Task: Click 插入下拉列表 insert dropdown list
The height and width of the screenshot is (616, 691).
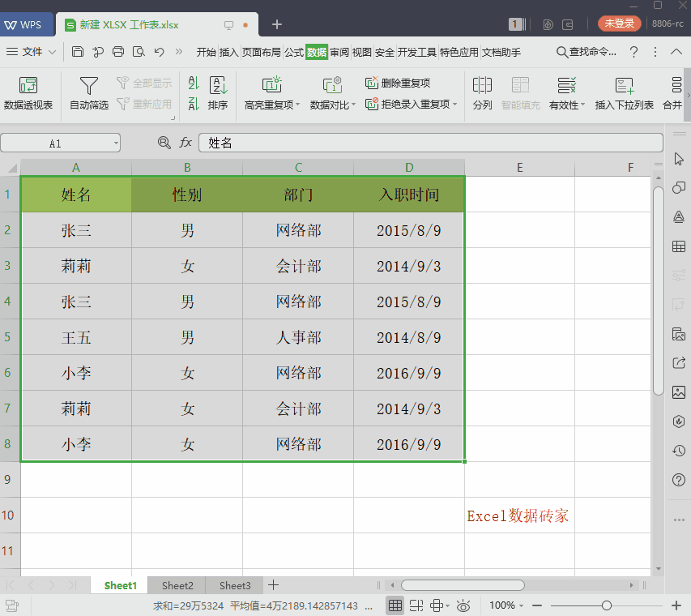Action: click(x=624, y=93)
